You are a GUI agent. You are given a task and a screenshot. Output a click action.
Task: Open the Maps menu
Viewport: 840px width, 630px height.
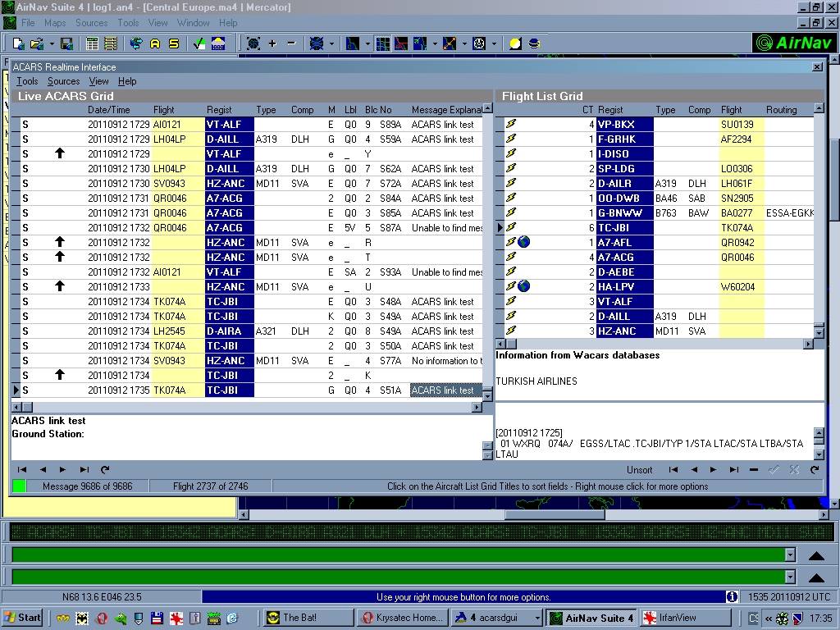(55, 23)
